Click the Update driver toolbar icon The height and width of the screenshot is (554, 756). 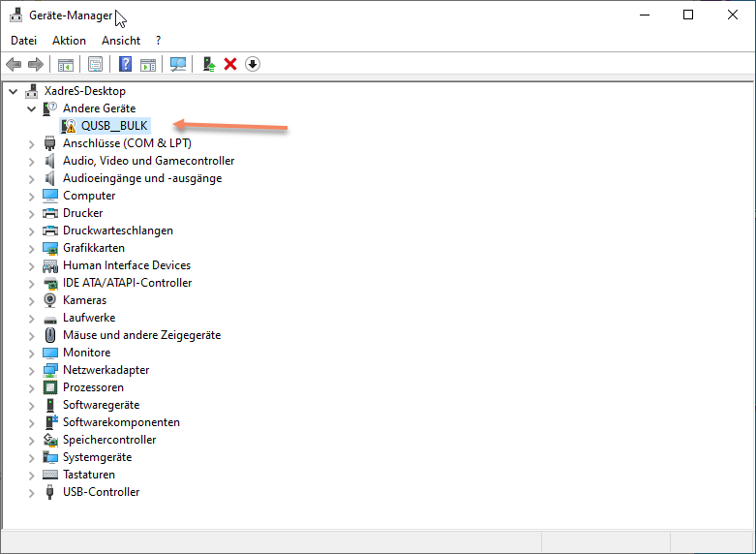tap(208, 64)
